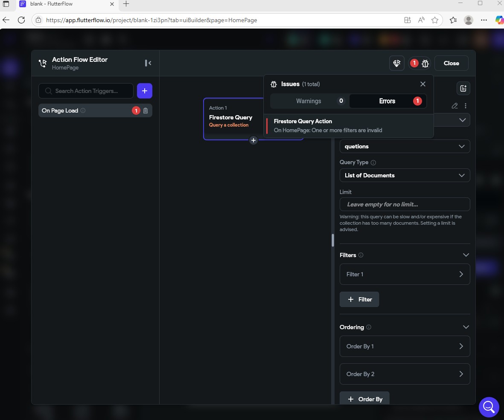
Task: Switch to the Errors tab
Action: 387,101
